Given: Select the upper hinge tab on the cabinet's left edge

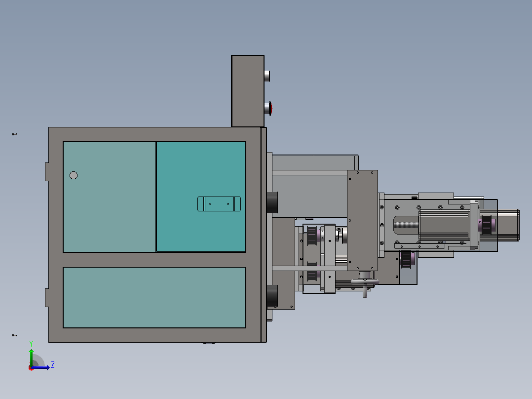Looking at the screenshot, I should tap(47, 172).
